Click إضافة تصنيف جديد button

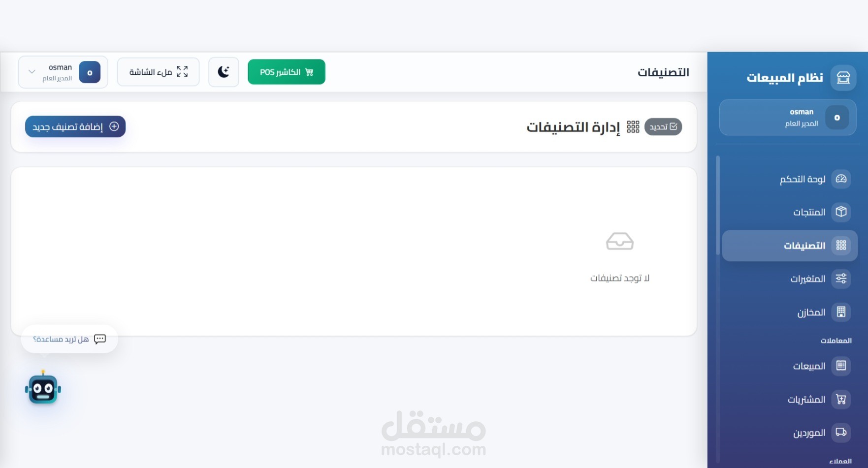(x=75, y=126)
